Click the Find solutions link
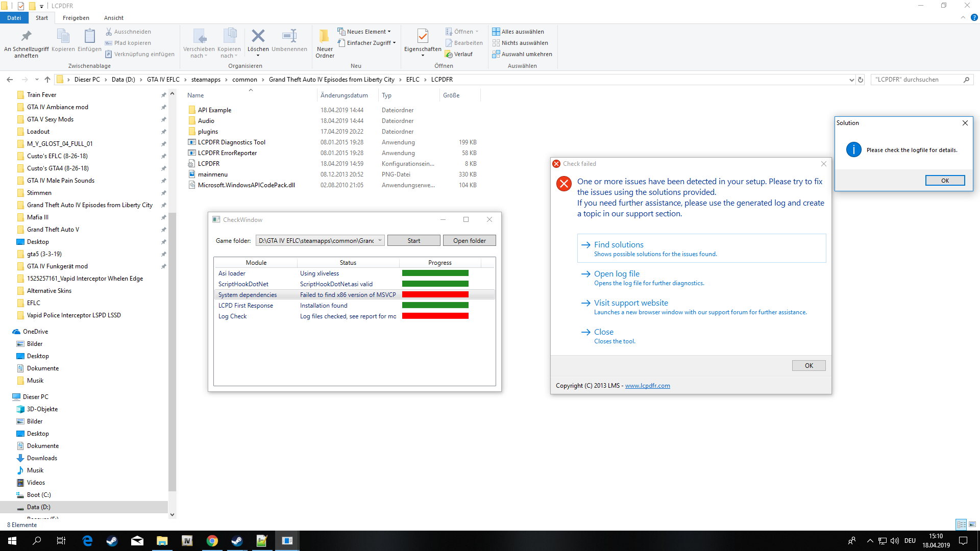The height and width of the screenshot is (551, 980). click(x=619, y=245)
